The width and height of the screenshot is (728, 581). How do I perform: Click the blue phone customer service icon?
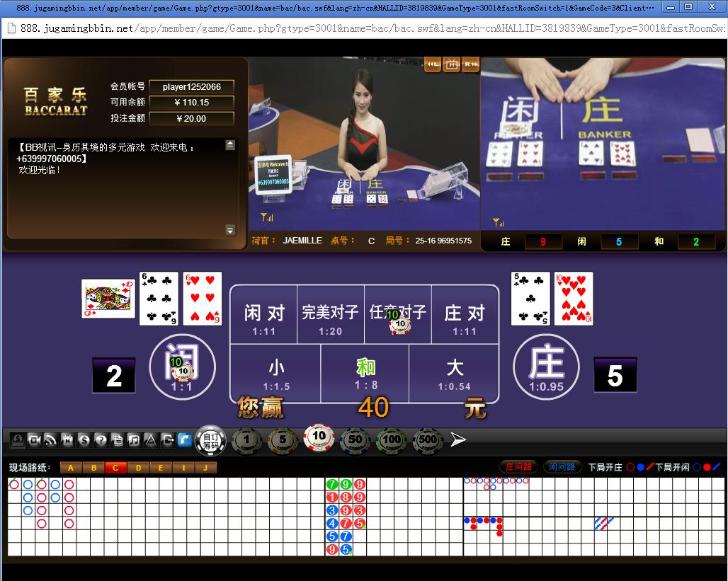pyautogui.click(x=185, y=439)
